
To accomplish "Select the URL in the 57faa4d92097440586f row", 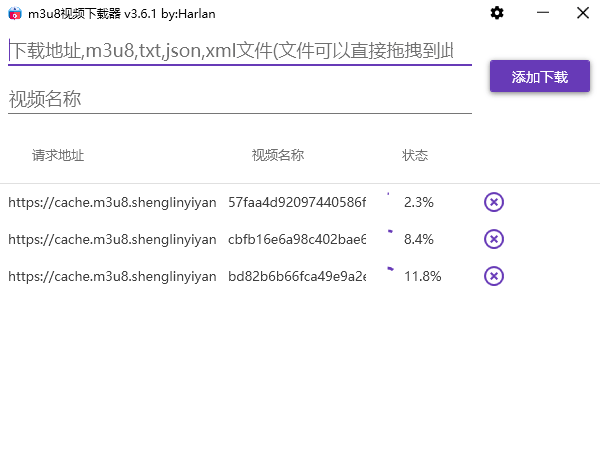I will click(x=112, y=202).
